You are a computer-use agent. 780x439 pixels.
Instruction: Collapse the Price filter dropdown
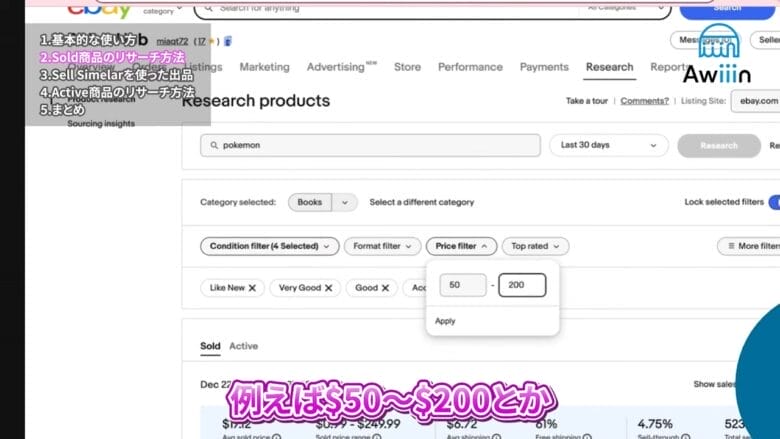[461, 246]
